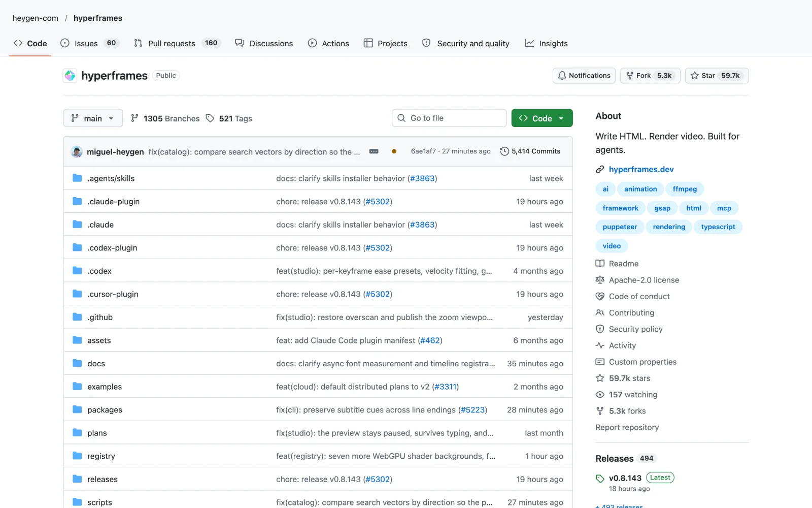
Task: View the Insights tab
Action: (546, 43)
